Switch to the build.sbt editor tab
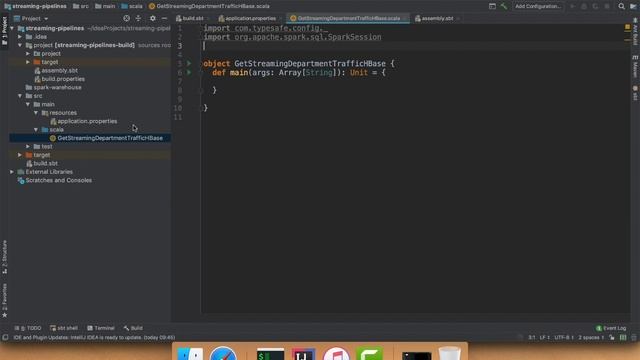This screenshot has height=360, width=640. (193, 18)
